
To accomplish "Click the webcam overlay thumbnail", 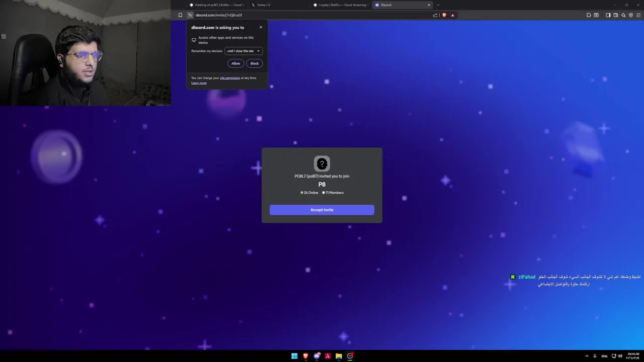I will (x=86, y=53).
